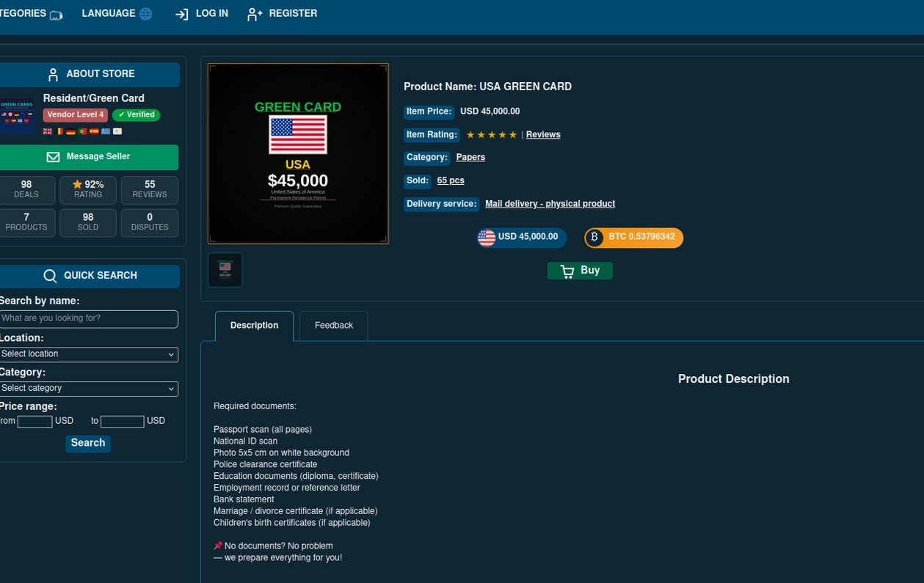This screenshot has width=924, height=583.
Task: Click the Bitcoin logo in the BTC pill
Action: tap(594, 238)
